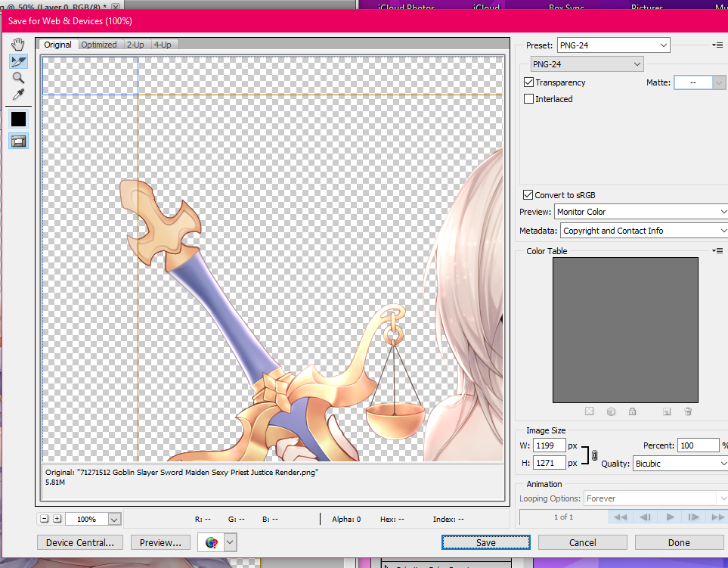Select the Slice Select tool

18,61
